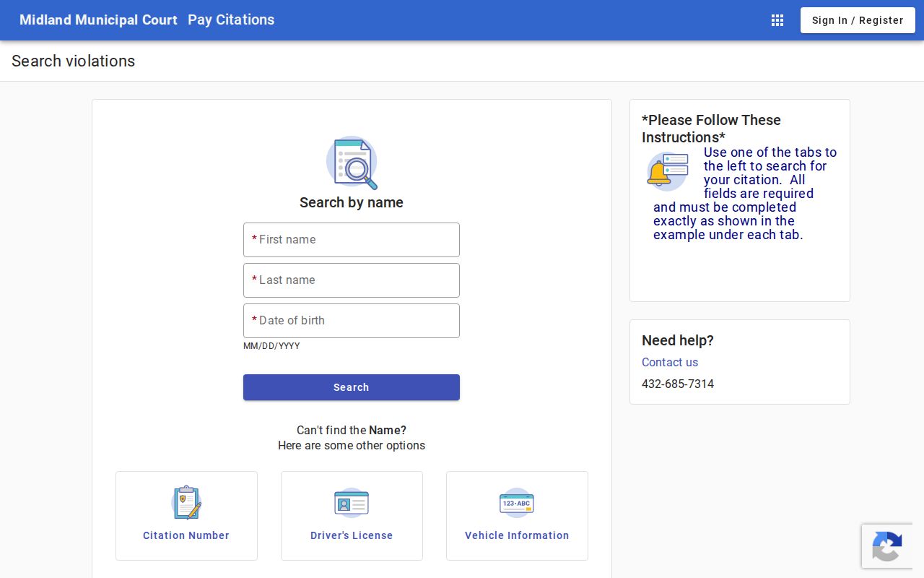Image resolution: width=924 pixels, height=578 pixels.
Task: Click the Vehicle Information license plate icon
Action: point(517,503)
